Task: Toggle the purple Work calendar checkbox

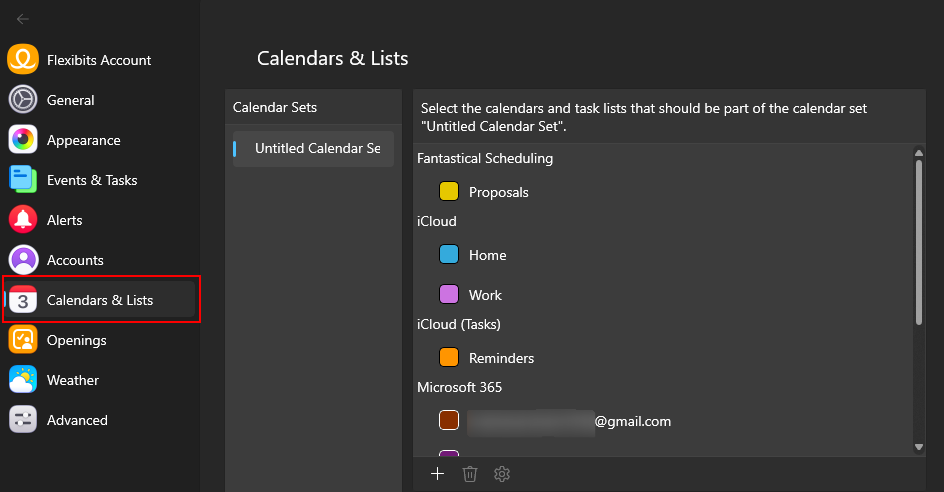Action: point(449,294)
